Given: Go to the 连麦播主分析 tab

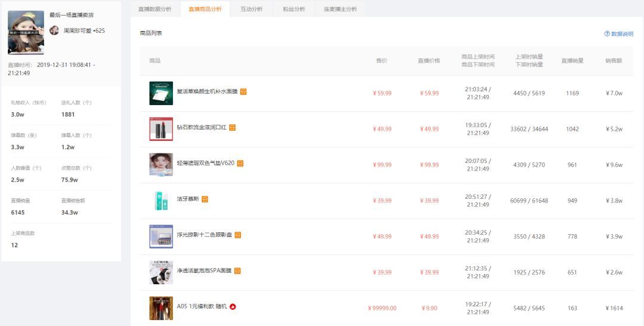Looking at the screenshot, I should [x=340, y=9].
